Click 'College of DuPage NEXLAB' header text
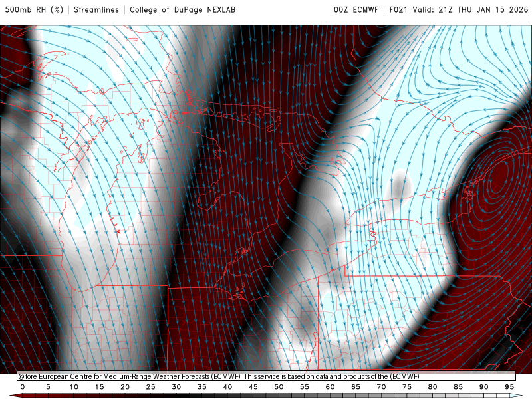Screen dimensions: 532x399 click(x=182, y=9)
